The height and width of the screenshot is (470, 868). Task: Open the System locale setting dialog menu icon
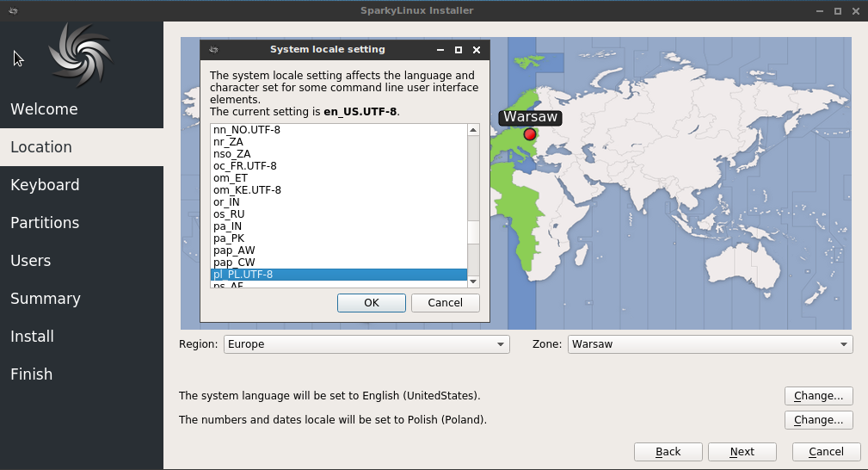click(213, 49)
